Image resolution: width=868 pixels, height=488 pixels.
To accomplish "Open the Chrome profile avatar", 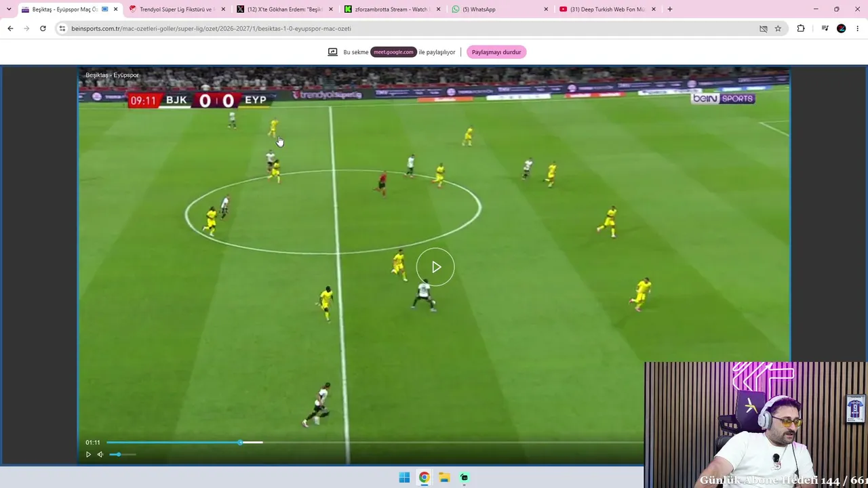I will tap(842, 28).
